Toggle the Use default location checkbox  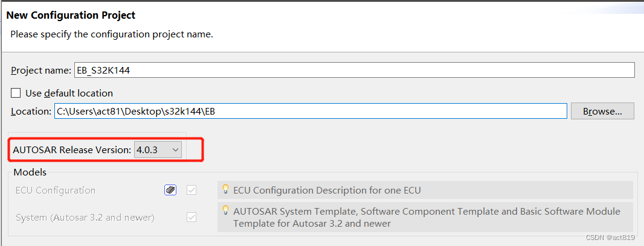coord(16,93)
